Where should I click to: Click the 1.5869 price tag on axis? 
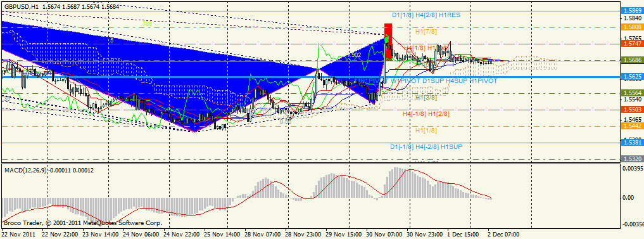pos(632,11)
